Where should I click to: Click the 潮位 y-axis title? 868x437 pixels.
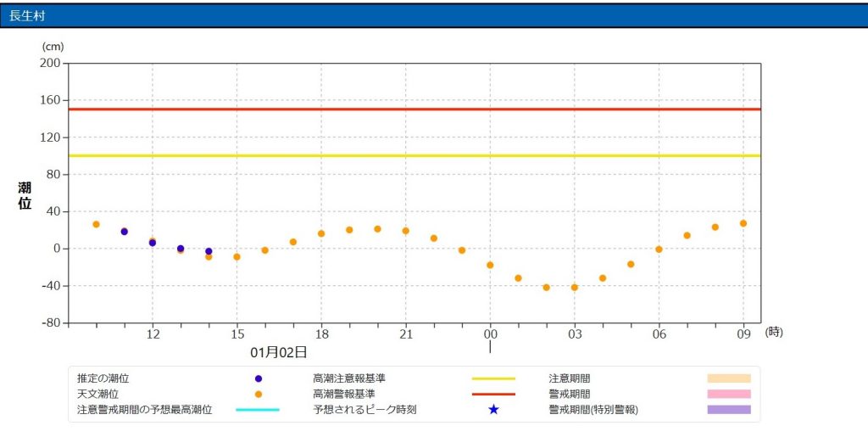[25, 195]
